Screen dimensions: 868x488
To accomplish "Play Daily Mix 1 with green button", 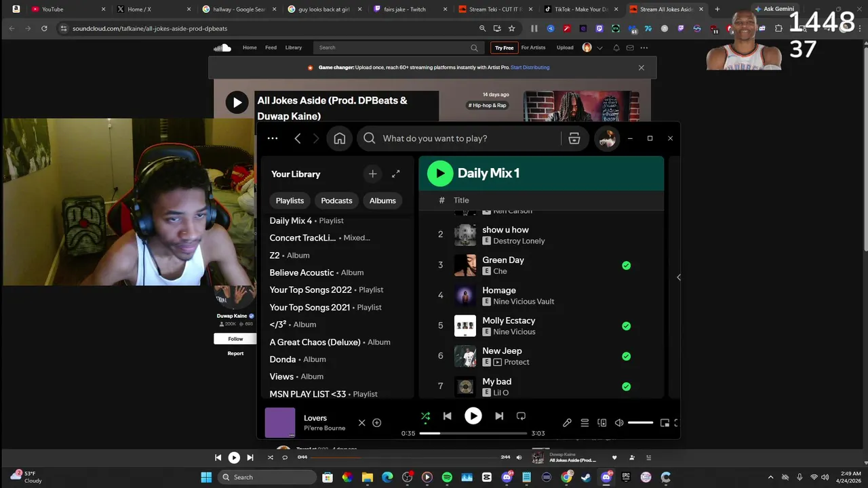I will click(440, 174).
